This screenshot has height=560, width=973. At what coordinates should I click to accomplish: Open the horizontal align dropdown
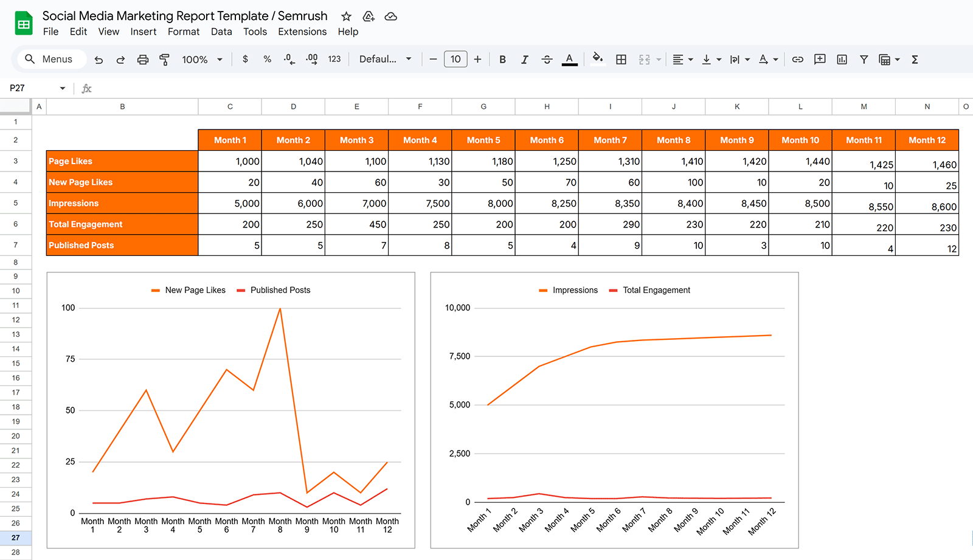coord(682,59)
